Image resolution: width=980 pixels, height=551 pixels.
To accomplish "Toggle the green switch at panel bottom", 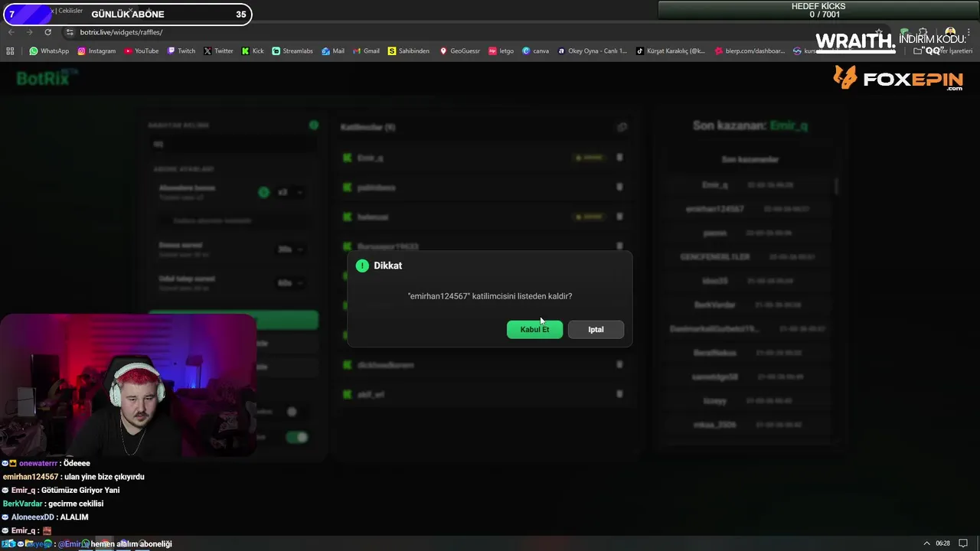I will [296, 437].
